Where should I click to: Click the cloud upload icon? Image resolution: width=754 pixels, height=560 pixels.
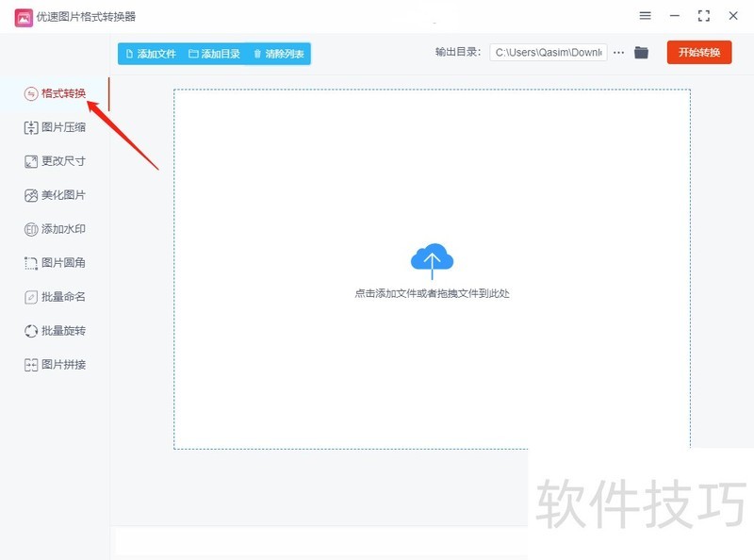coord(432,256)
